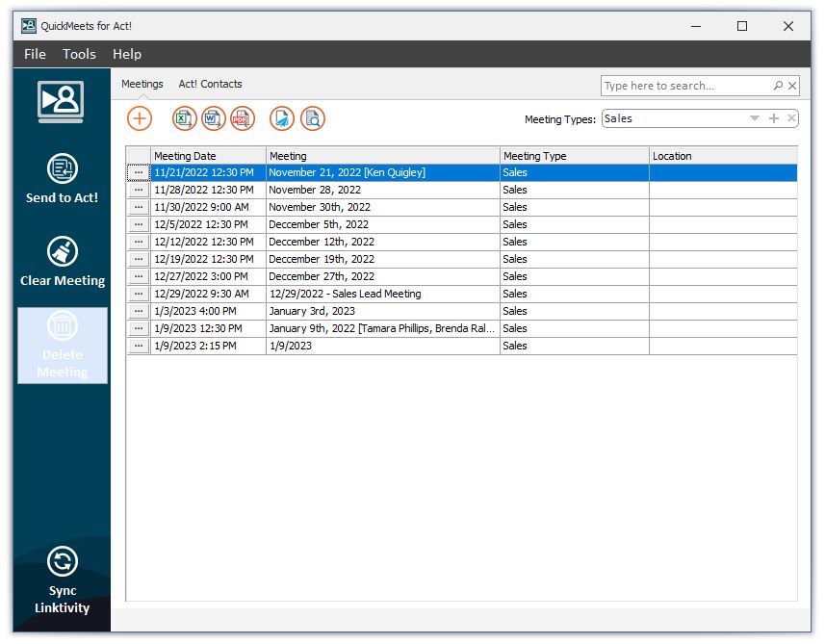Click date cell '1/9/2023 2:15 PM'
Screen dimensions: 825x644
pos(208,347)
